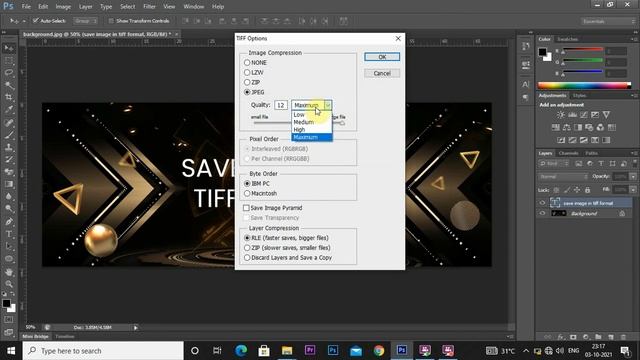Screen dimensions: 640x360
Task: Select the Dodge tool
Action: coord(9,209)
